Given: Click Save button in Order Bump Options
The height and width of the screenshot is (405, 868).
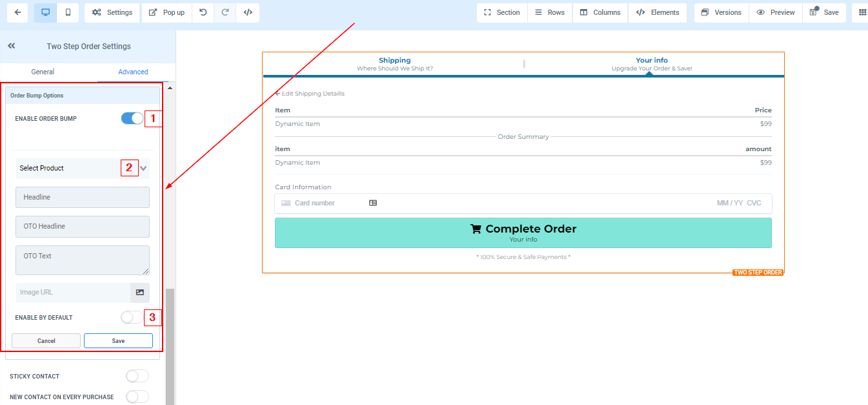Looking at the screenshot, I should 118,340.
